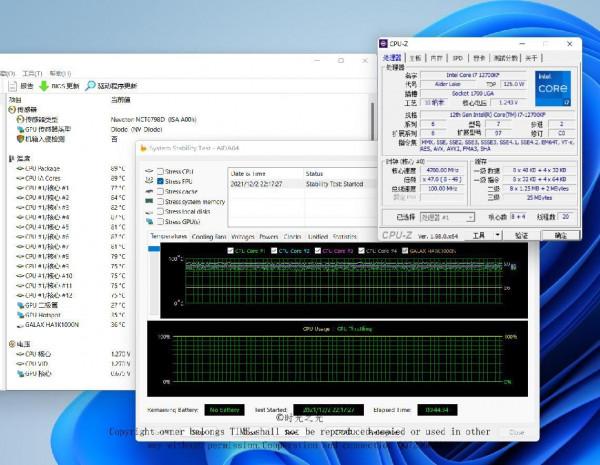Open the Cooling Fans tab
The width and height of the screenshot is (600, 465).
pyautogui.click(x=208, y=236)
